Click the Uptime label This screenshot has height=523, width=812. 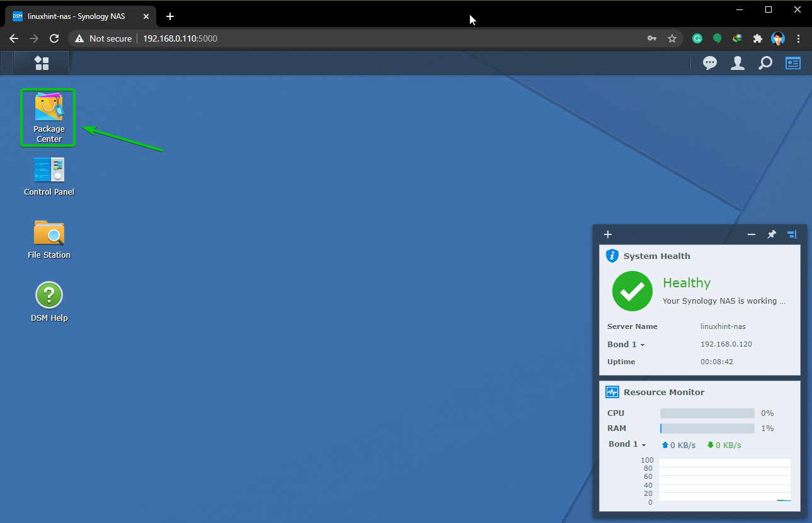[621, 362]
